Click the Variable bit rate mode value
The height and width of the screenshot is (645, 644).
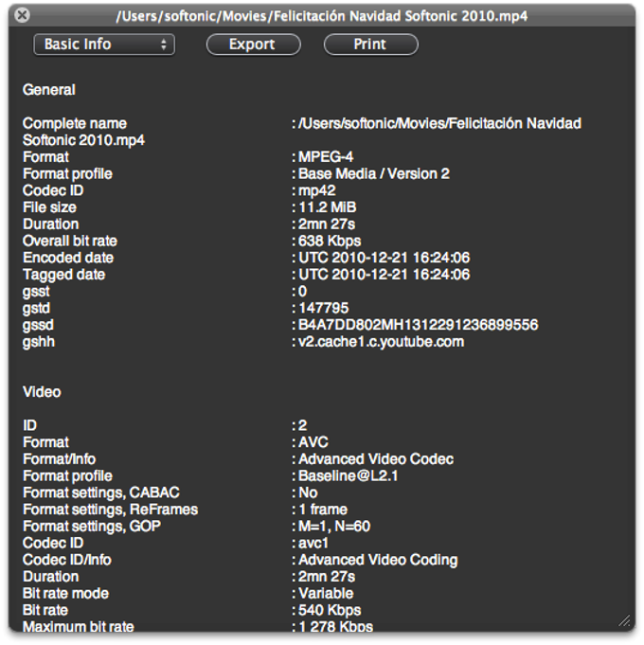coord(326,594)
